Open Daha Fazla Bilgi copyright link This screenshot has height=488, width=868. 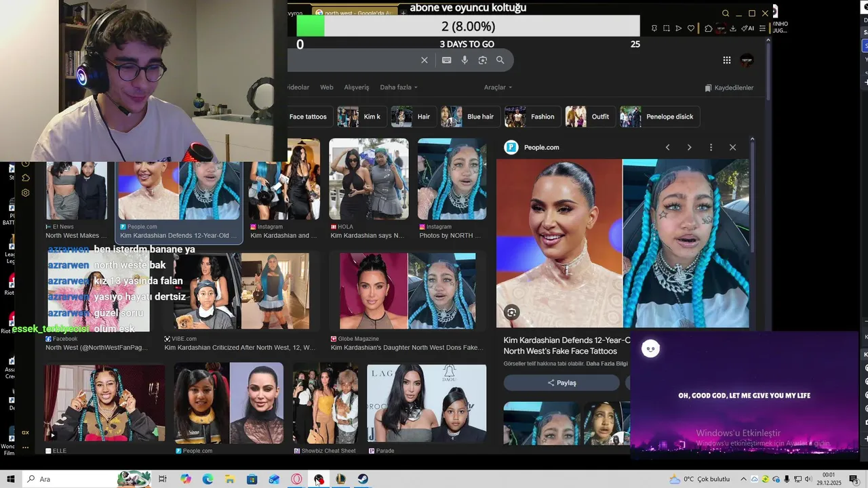tap(608, 364)
